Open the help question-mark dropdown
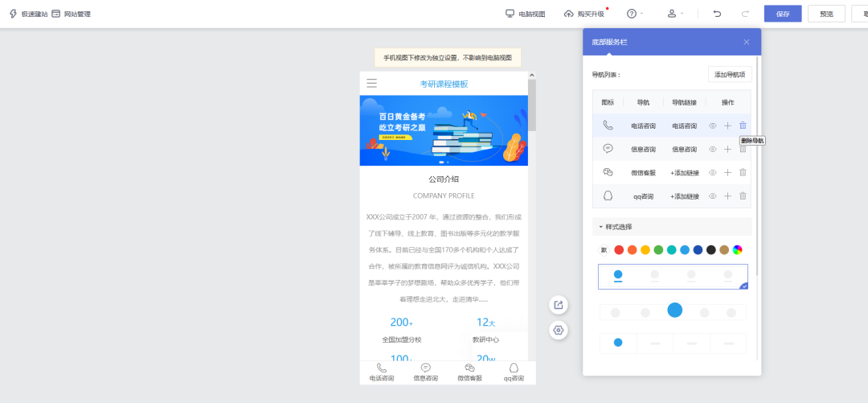The height and width of the screenshot is (403, 868). click(634, 14)
